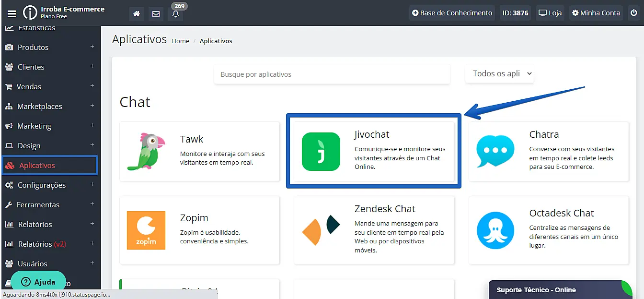
Task: Click the Home breadcrumb link
Action: (x=181, y=41)
